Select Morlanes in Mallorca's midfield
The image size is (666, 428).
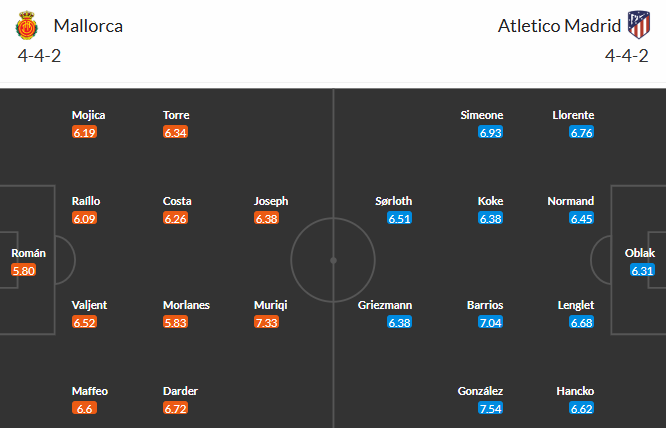[186, 305]
